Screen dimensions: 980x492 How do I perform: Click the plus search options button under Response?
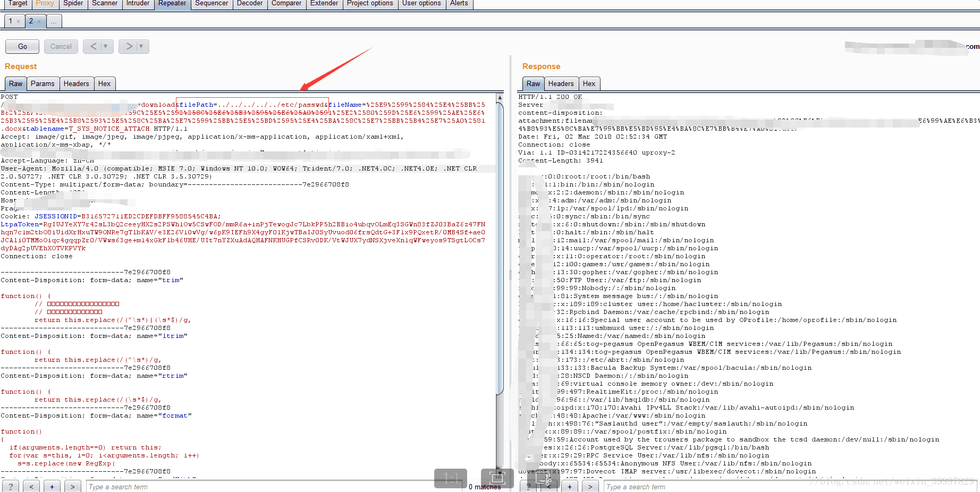[570, 486]
